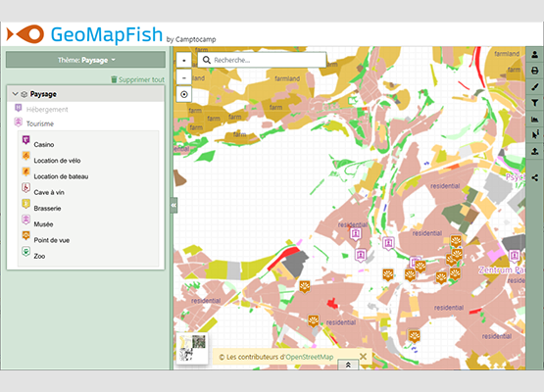Screen dimensions: 544x392
Task: Click the Location de bateau label
Action: click(61, 176)
